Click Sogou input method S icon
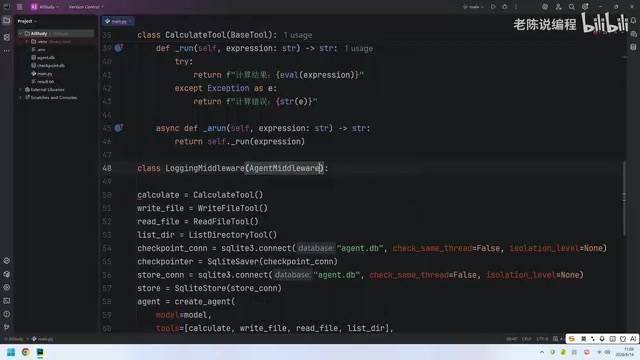Screen dimensions: 640x360 572,339
